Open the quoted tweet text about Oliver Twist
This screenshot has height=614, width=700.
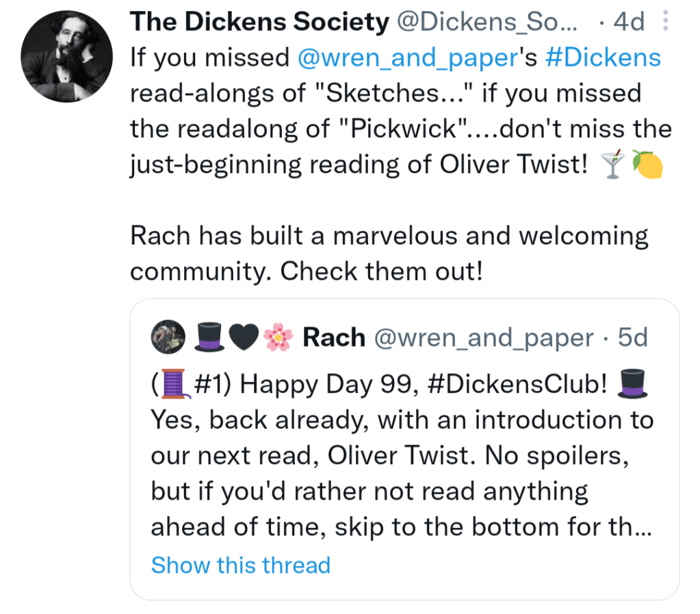click(x=400, y=455)
